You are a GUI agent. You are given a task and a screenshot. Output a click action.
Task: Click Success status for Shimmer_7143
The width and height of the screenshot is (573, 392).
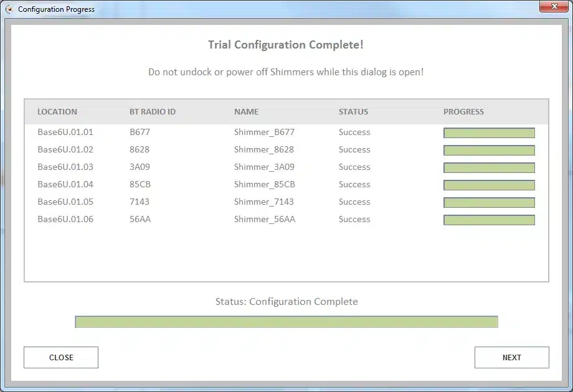[354, 202]
